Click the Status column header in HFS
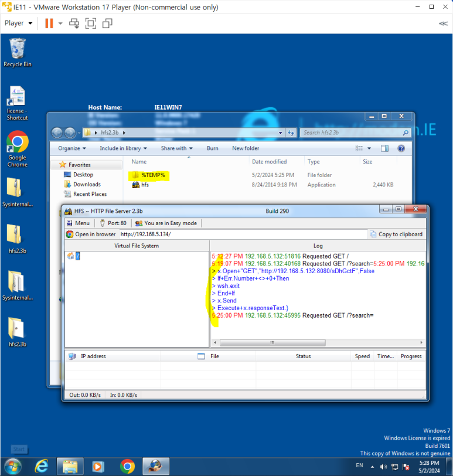 [x=303, y=356]
